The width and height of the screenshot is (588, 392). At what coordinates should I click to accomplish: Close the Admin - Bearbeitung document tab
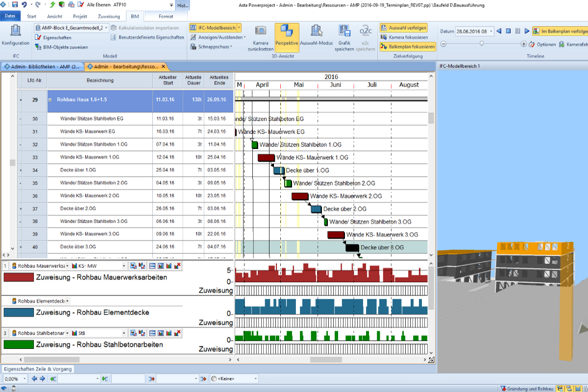coord(164,66)
